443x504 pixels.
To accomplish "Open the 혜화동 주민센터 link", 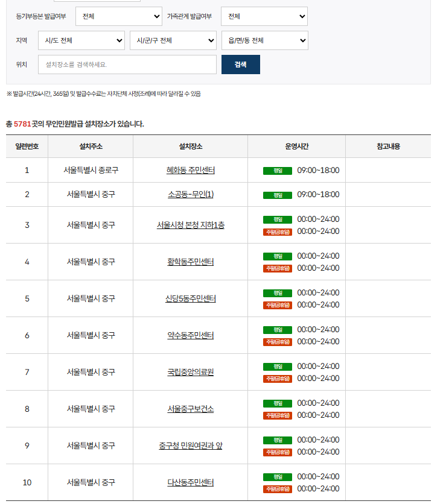I will point(190,170).
